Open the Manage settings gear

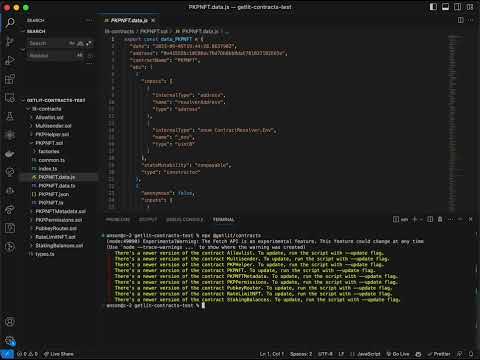(10, 341)
